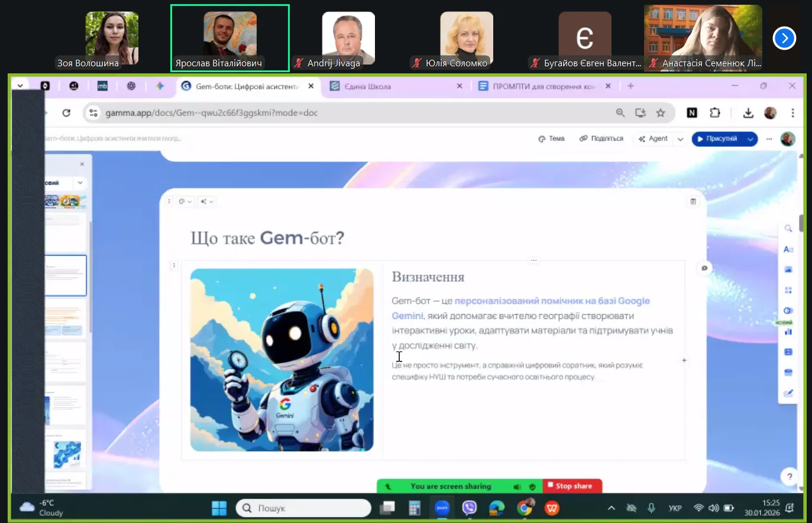812x523 pixels.
Task: Open the Chrome profile avatar
Action: [770, 112]
